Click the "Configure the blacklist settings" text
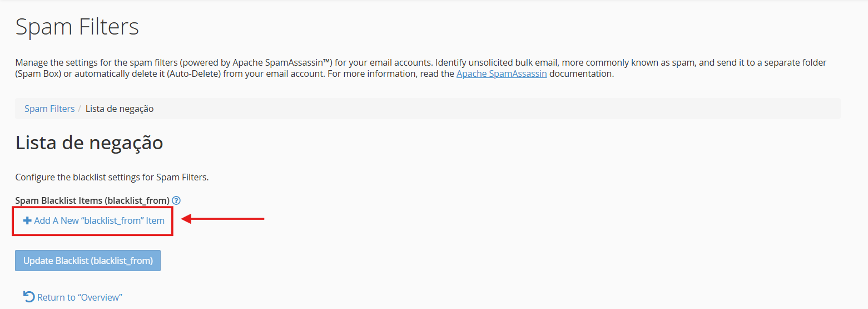 [x=112, y=178]
